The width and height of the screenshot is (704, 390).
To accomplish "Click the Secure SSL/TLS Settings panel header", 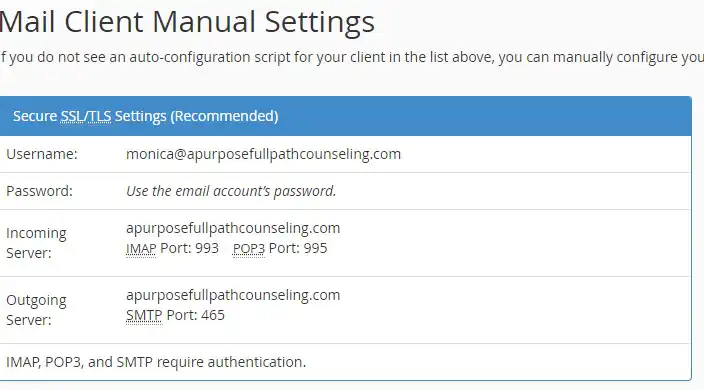I will 345,116.
